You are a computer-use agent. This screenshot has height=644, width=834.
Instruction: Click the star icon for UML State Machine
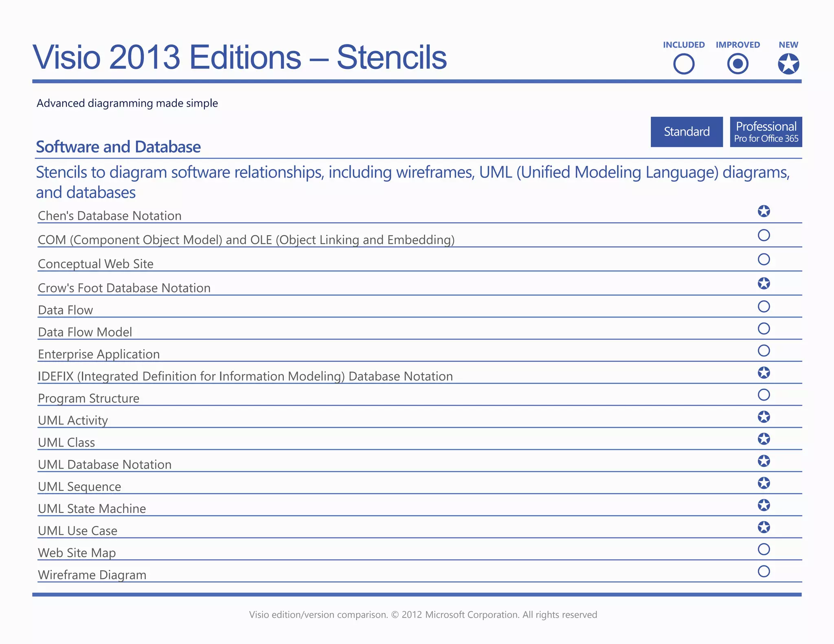click(x=764, y=505)
